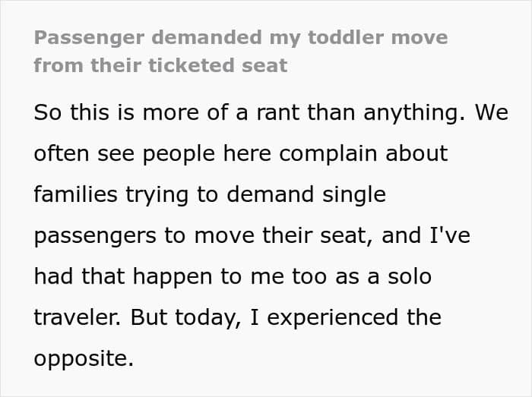Click the word "Passenger" in the heading
532x397 pixels.
[89, 38]
